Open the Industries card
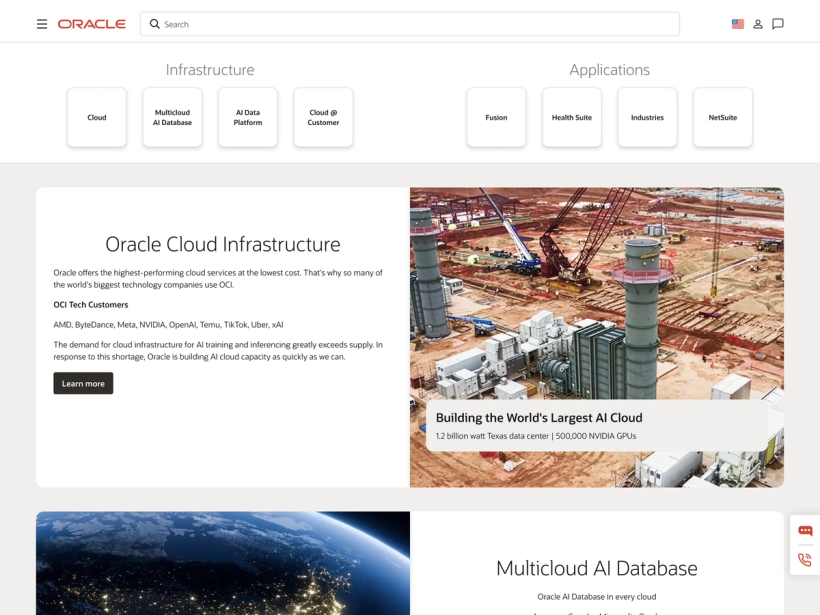Image resolution: width=820 pixels, height=615 pixels. click(x=647, y=117)
